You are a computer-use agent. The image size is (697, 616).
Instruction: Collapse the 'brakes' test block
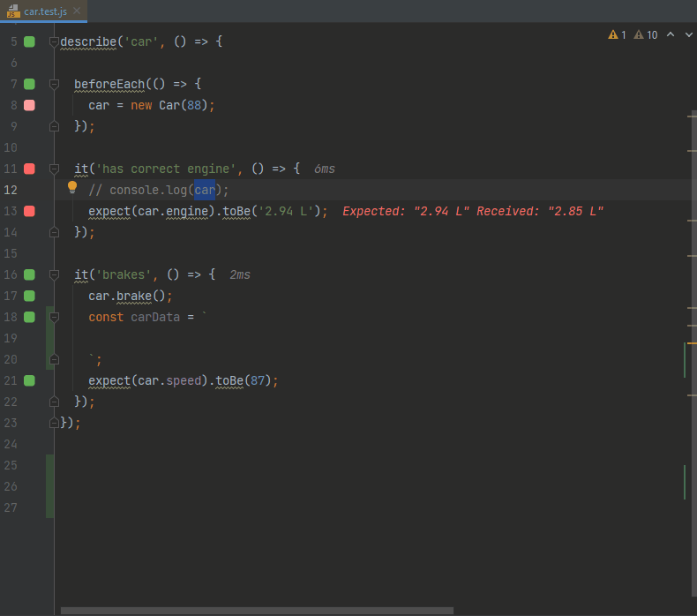click(54, 274)
